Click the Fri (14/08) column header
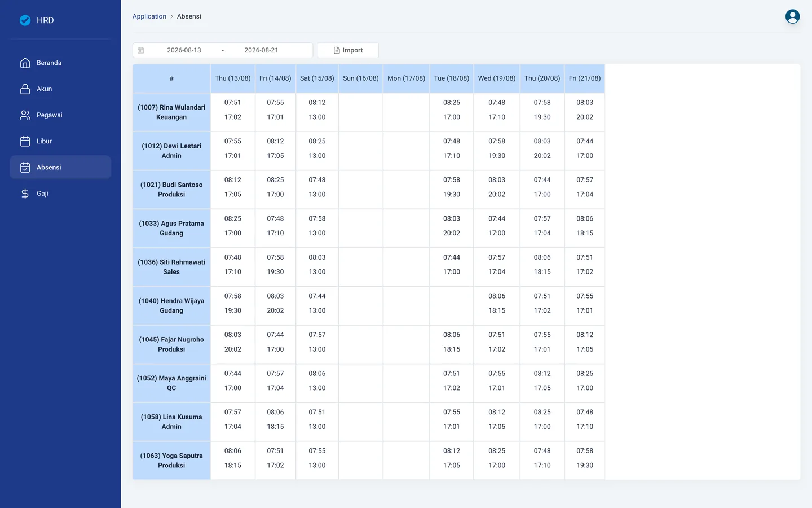812x508 pixels. (275, 78)
